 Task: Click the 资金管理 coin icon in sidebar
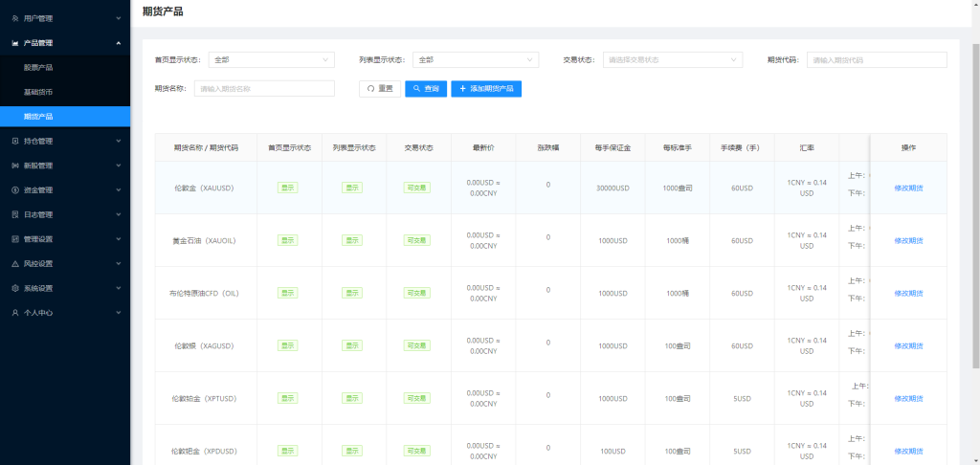pos(15,189)
